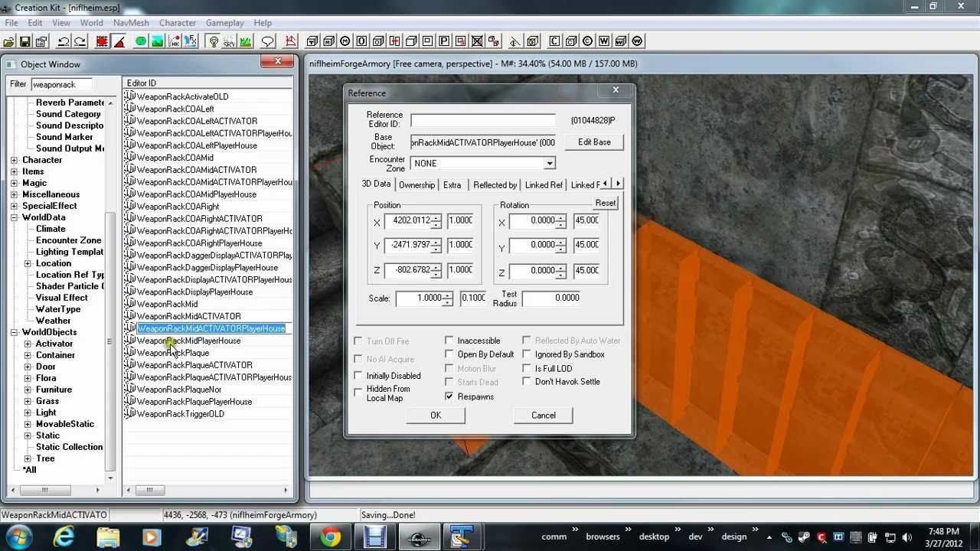The width and height of the screenshot is (980, 551).
Task: Enable the Initially Disabled checkbox
Action: pos(358,376)
